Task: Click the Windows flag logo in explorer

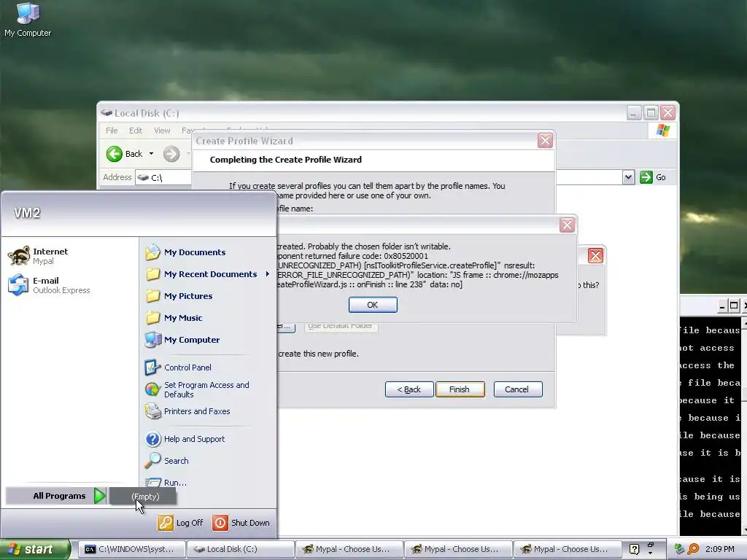Action: click(x=662, y=131)
